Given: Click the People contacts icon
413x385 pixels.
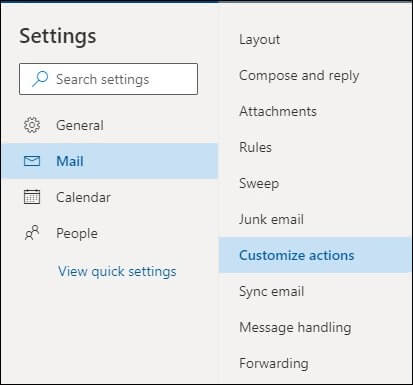Looking at the screenshot, I should [x=32, y=233].
